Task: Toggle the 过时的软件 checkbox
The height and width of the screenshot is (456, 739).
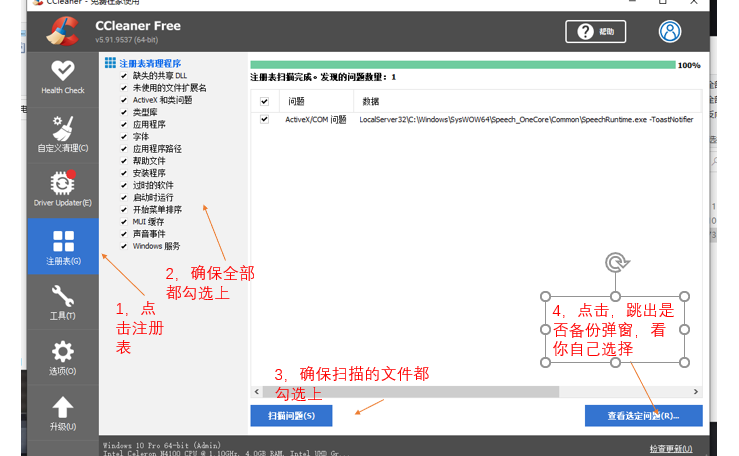Action: click(124, 185)
